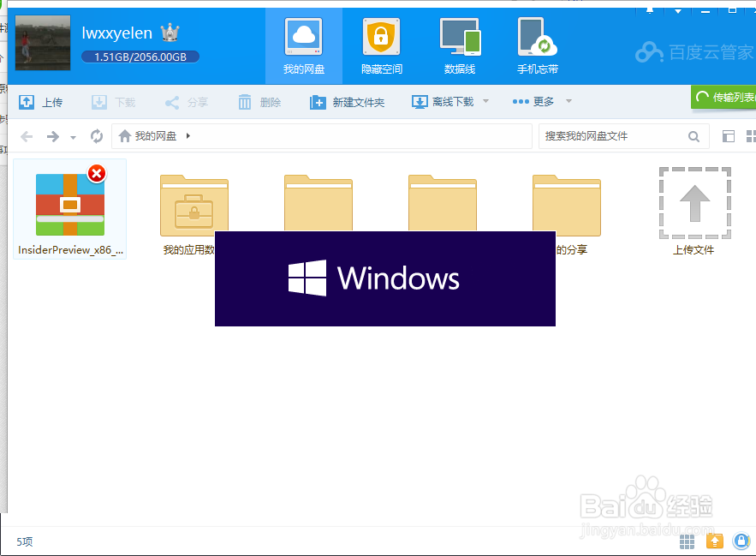Switch to the 隐藏空间 tab
Viewport: 756px width, 556px height.
[x=381, y=46]
